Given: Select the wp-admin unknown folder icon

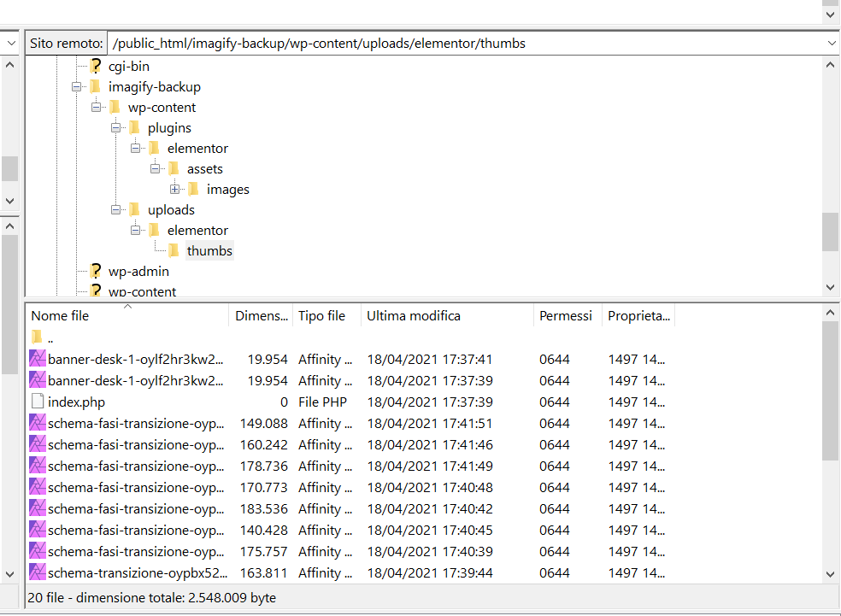Looking at the screenshot, I should 96,272.
